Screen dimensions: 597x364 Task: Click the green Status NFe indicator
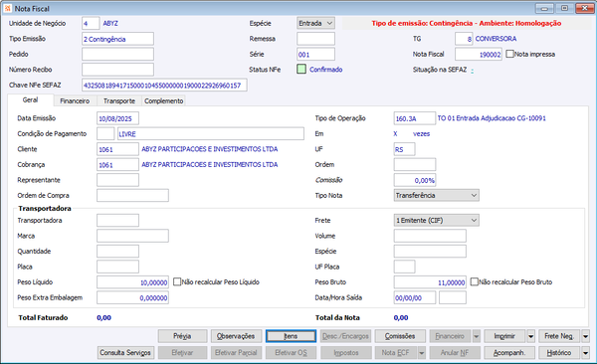coord(301,69)
